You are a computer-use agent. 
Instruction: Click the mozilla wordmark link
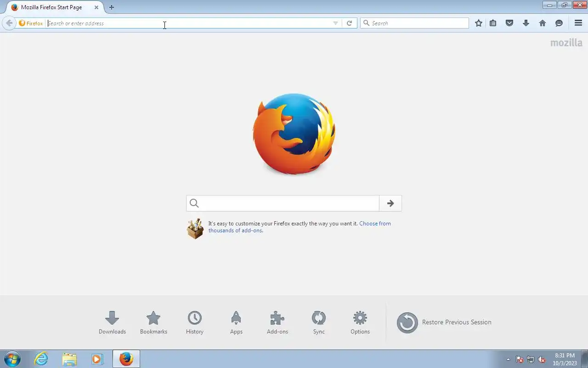pos(566,43)
